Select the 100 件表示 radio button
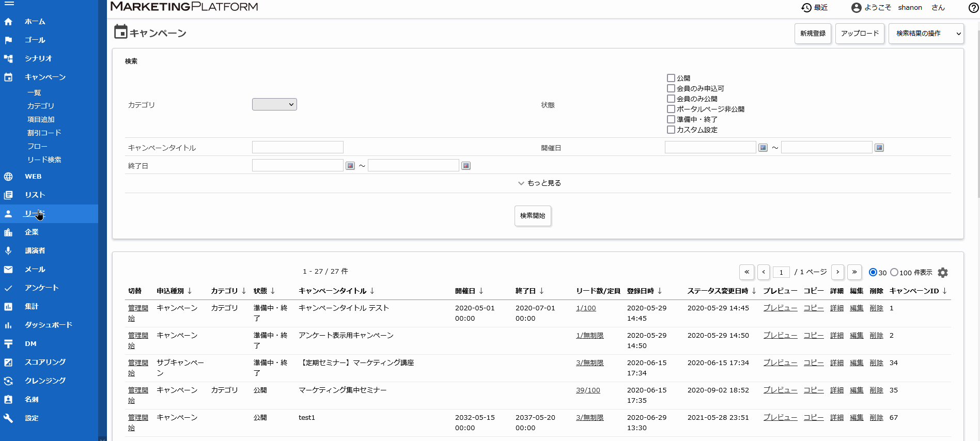Image resolution: width=980 pixels, height=441 pixels. click(894, 272)
